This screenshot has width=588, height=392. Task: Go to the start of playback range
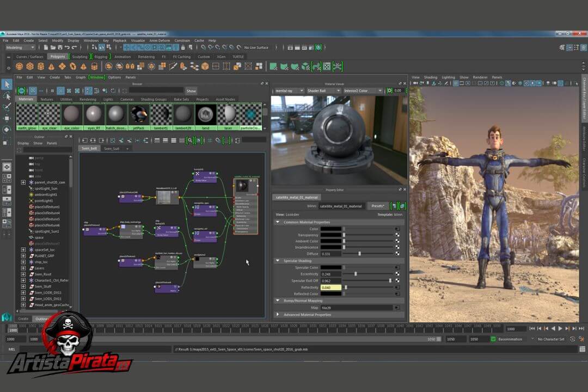click(532, 329)
